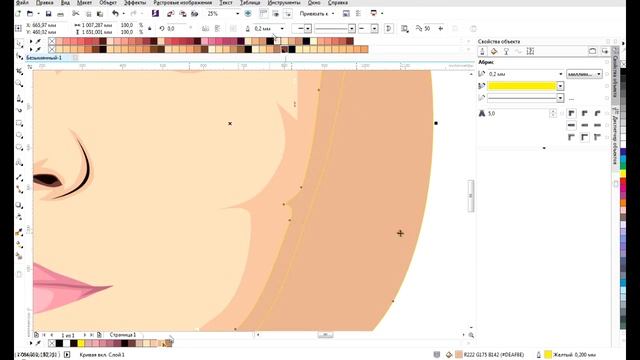Select the Color Eyedropper tool in toolbox
Image resolution: width=640 pixels, height=360 pixels.
tap(19, 232)
